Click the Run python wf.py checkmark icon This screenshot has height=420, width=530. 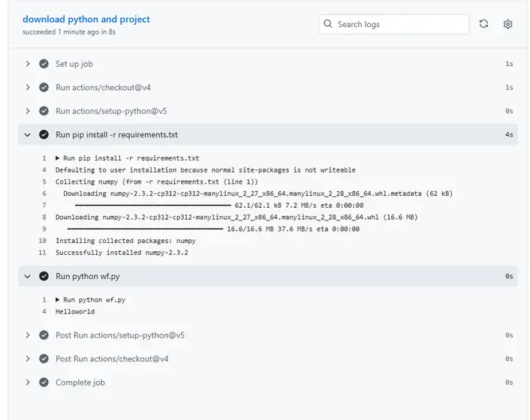click(x=44, y=276)
